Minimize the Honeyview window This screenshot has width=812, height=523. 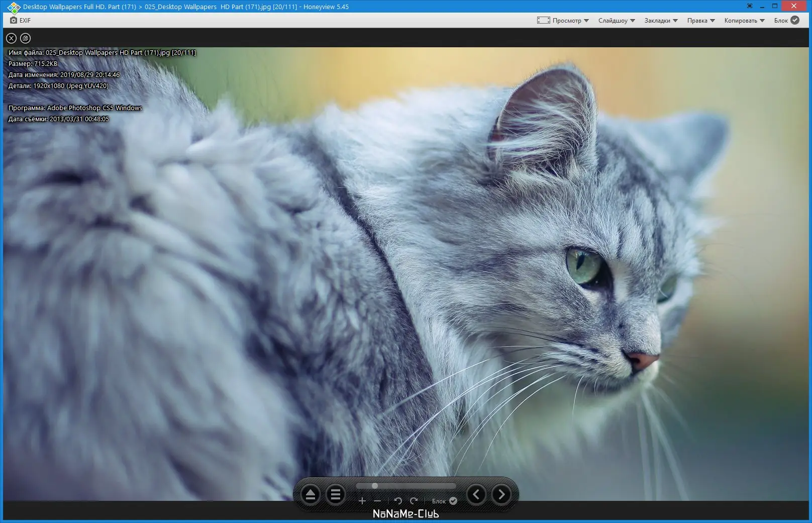pyautogui.click(x=763, y=6)
